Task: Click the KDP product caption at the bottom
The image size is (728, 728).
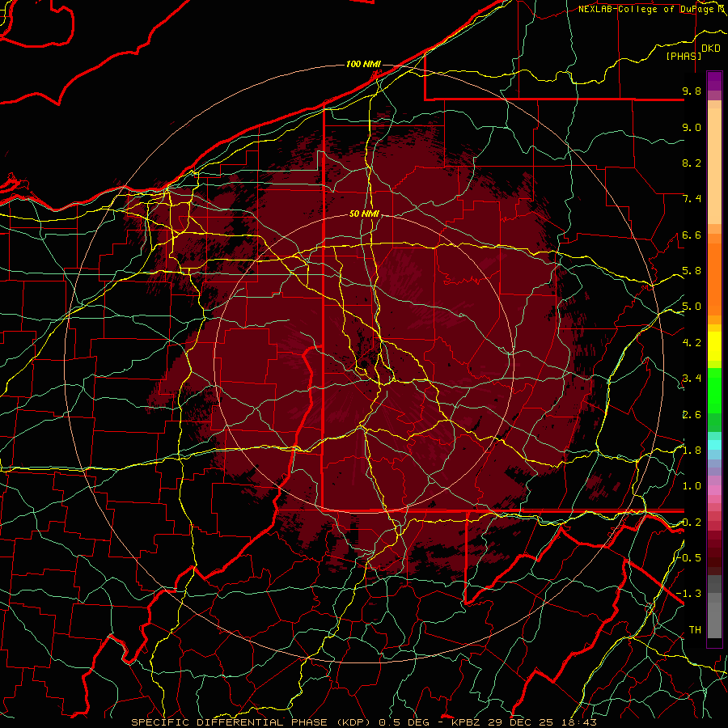Action: [363, 722]
